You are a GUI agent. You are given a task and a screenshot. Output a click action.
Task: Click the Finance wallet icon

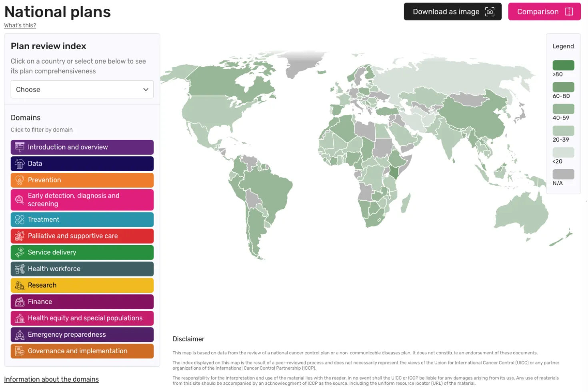(20, 302)
